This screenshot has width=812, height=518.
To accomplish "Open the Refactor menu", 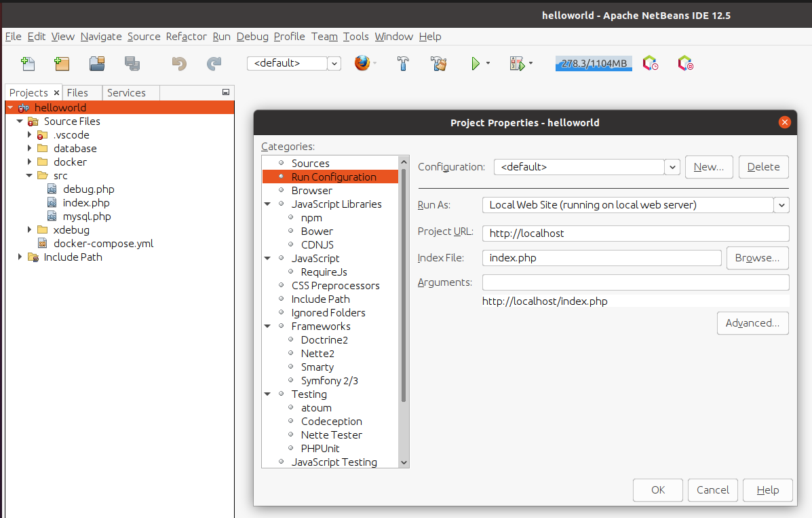I will (186, 36).
